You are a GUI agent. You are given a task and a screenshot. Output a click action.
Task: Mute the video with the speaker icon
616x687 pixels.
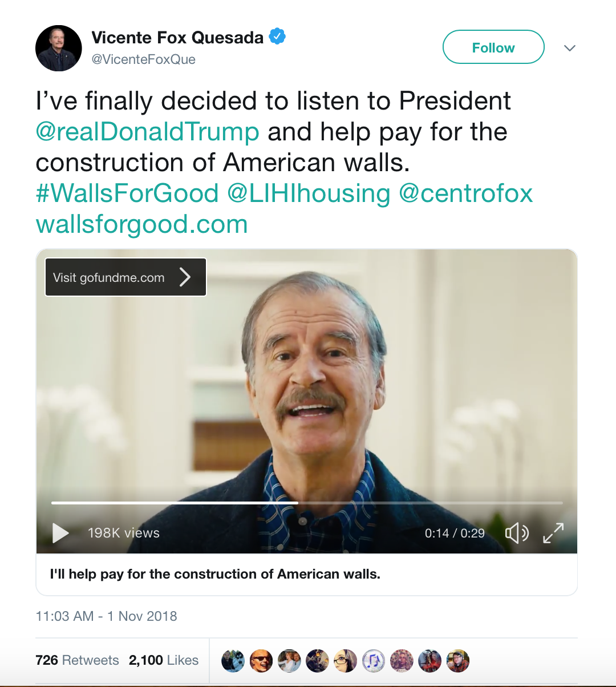(517, 533)
